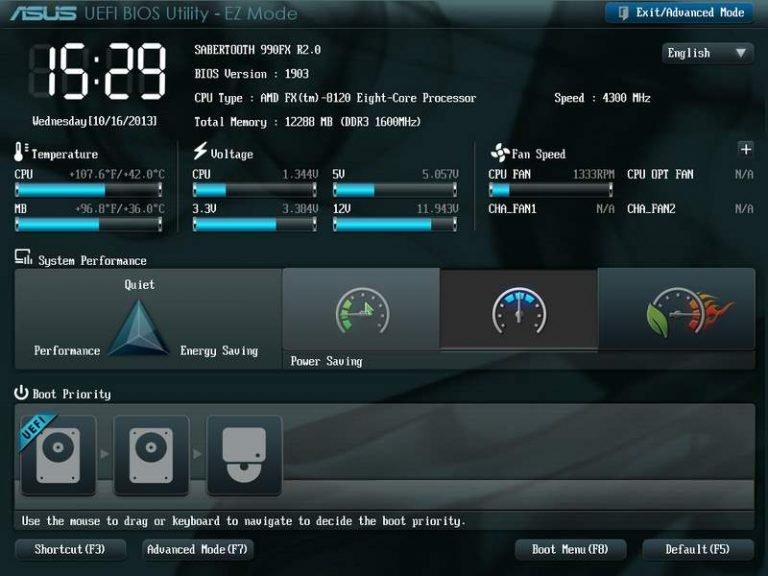The height and width of the screenshot is (576, 768).
Task: Click the 15:29 clock display
Action: tap(98, 72)
